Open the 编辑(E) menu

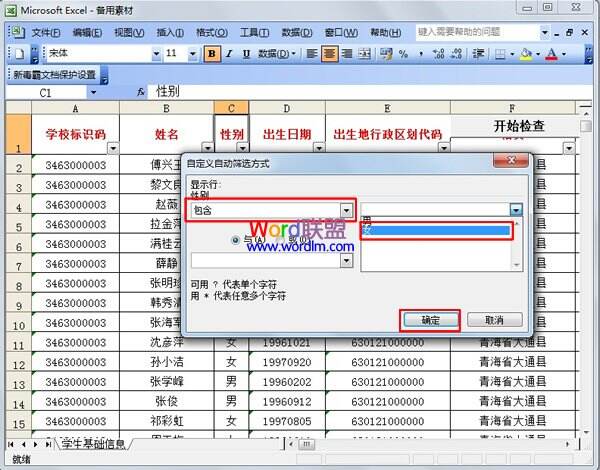[87, 33]
